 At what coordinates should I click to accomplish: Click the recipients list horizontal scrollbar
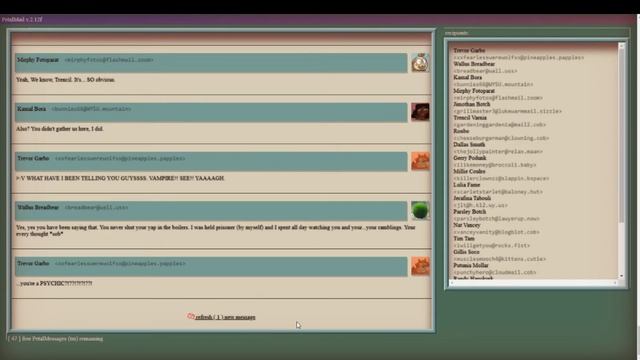coord(533,282)
